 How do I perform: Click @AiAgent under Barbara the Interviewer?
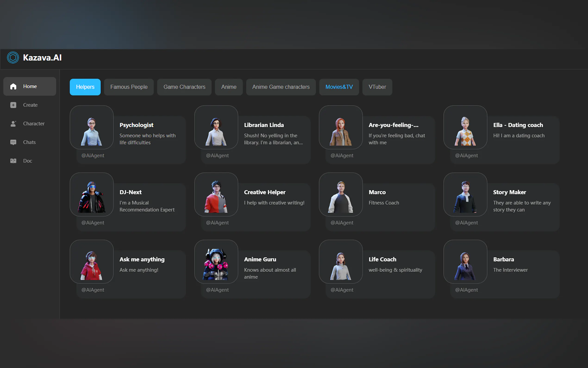pyautogui.click(x=466, y=290)
